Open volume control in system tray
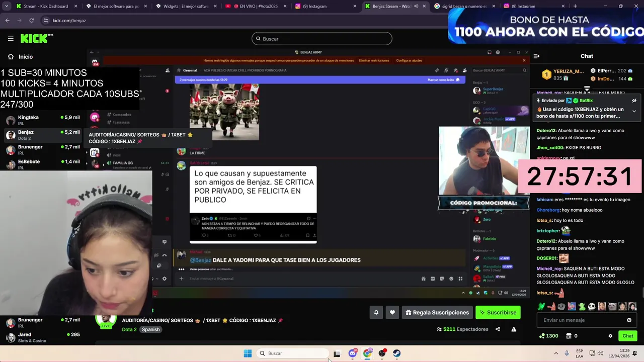This screenshot has height=362, width=644. 601,353
